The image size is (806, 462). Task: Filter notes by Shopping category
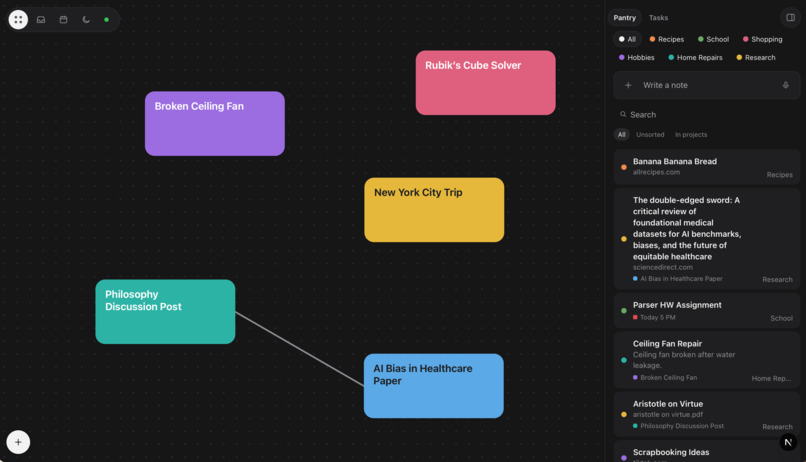pos(762,39)
